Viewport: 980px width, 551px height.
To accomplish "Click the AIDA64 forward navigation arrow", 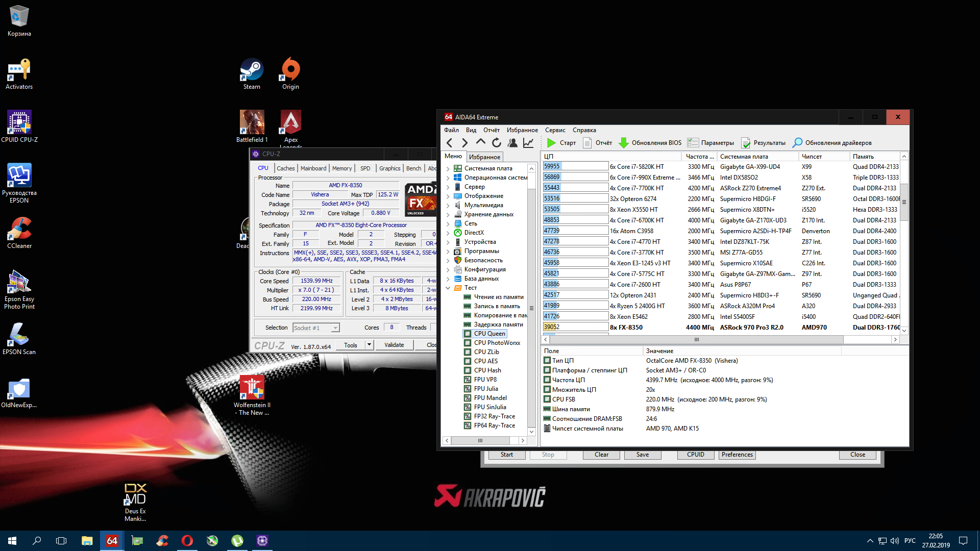I will pyautogui.click(x=464, y=143).
